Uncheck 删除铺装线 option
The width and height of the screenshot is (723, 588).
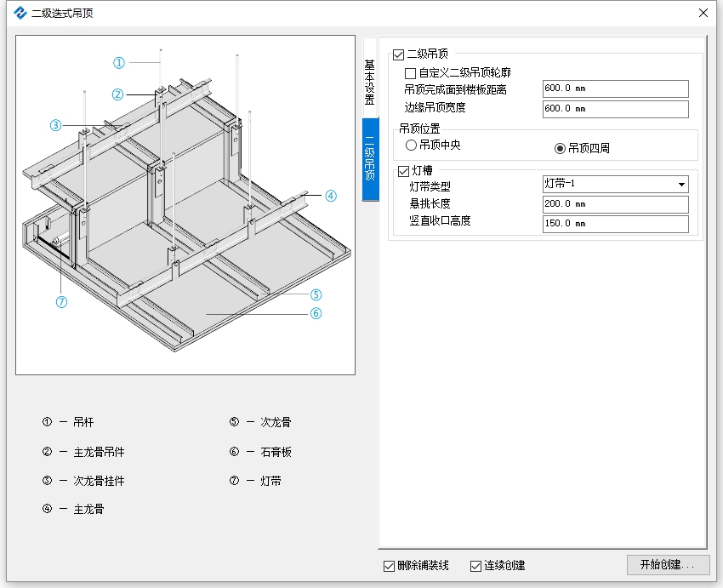tap(390, 566)
